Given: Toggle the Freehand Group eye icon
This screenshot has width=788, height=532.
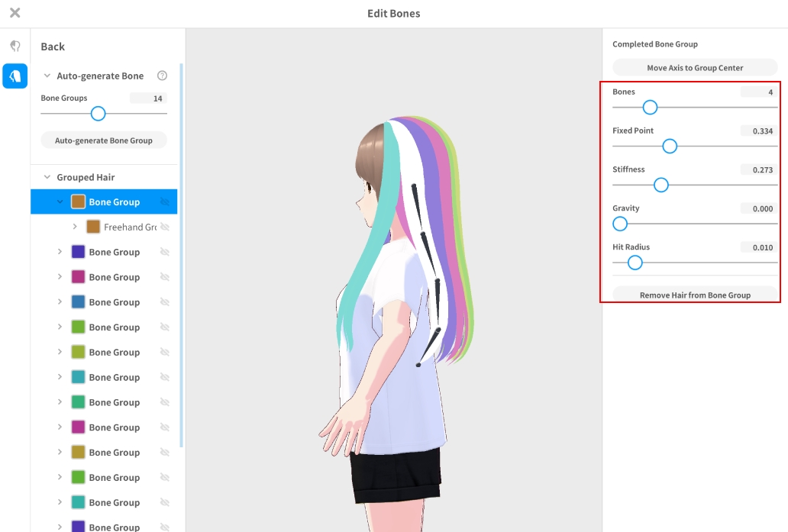Looking at the screenshot, I should [165, 227].
